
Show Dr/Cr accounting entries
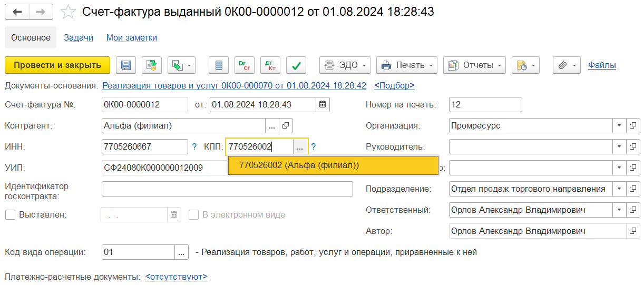point(245,65)
